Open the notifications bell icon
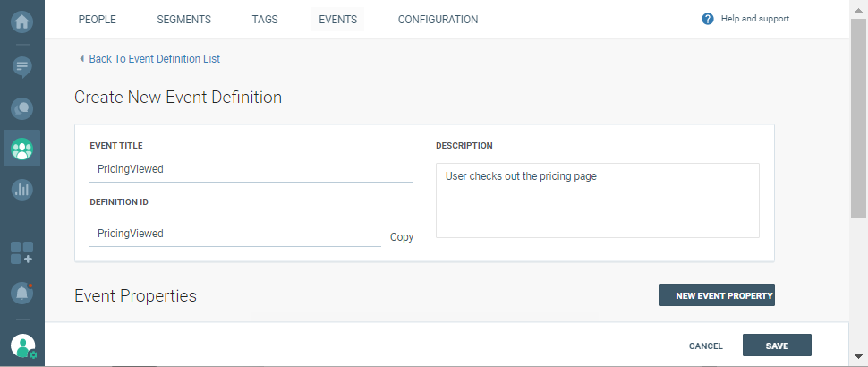The image size is (868, 367). [x=22, y=293]
